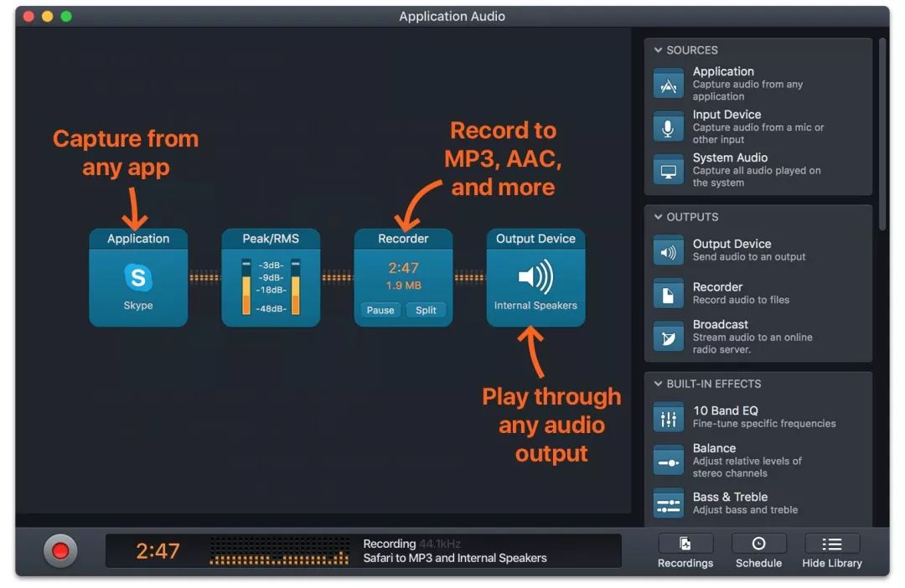Click the Output Device speaker icon in library
Image resolution: width=905 pixels, height=588 pixels.
(x=668, y=250)
